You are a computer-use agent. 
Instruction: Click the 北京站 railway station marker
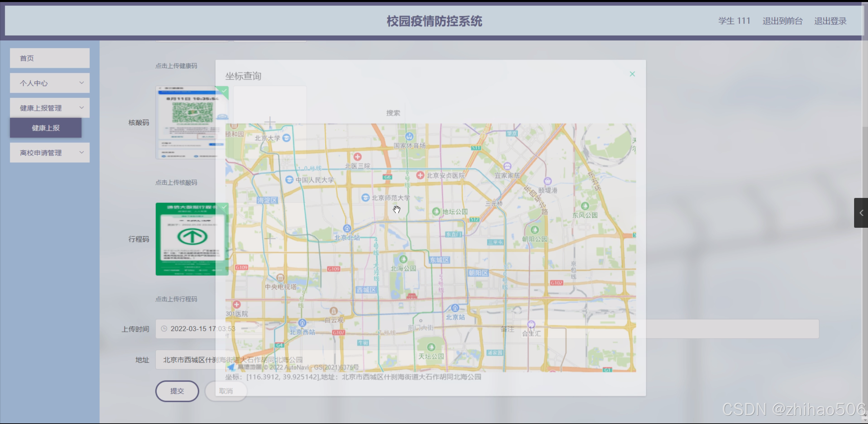(x=455, y=308)
